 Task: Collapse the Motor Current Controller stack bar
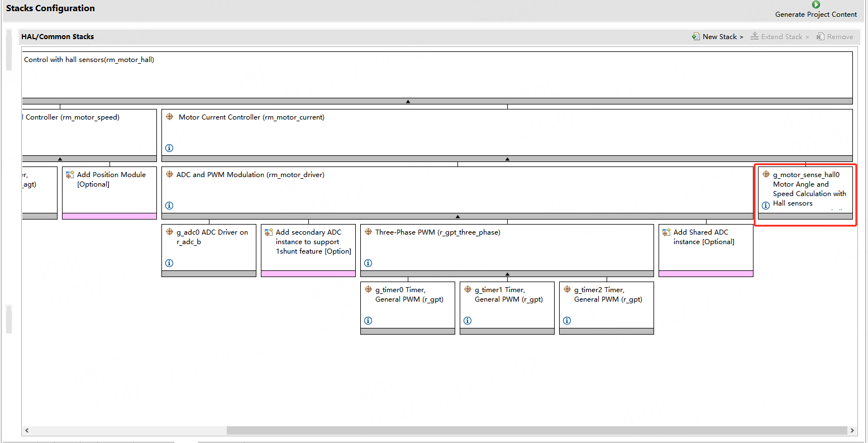(x=507, y=159)
